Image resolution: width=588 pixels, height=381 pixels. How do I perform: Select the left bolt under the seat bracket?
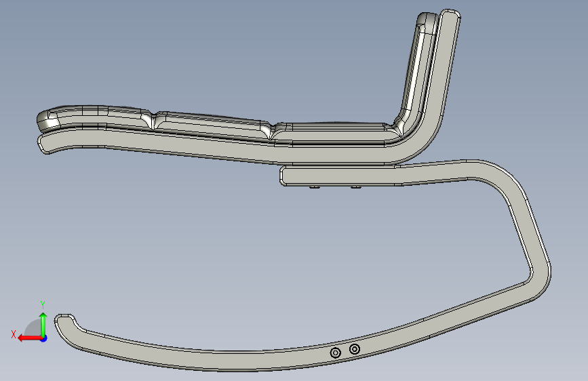click(315, 186)
